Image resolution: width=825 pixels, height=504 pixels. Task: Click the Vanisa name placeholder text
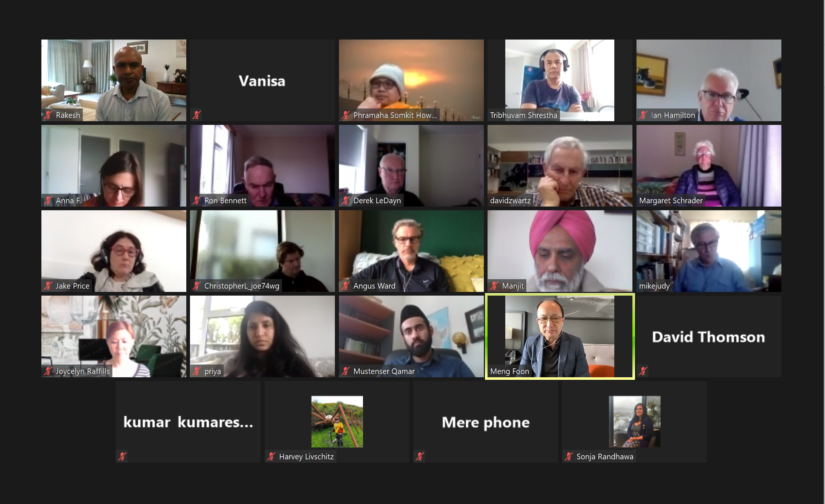pyautogui.click(x=262, y=81)
